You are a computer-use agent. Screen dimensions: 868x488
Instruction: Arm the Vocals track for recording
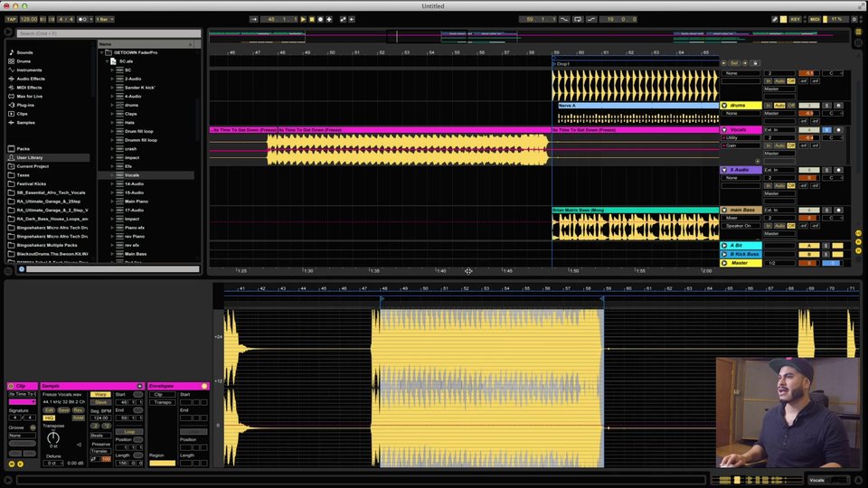tap(838, 130)
